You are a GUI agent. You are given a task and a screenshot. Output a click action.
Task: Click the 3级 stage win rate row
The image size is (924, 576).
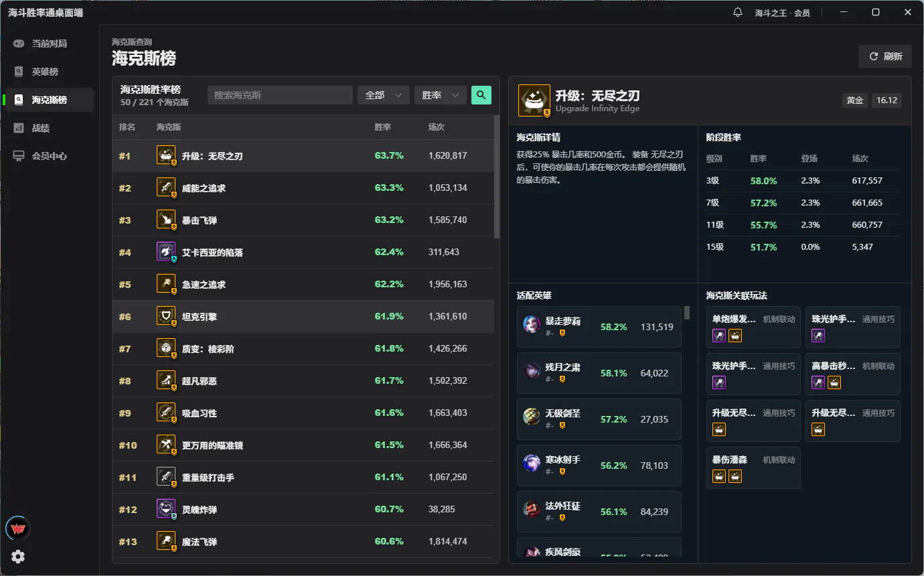pos(803,181)
